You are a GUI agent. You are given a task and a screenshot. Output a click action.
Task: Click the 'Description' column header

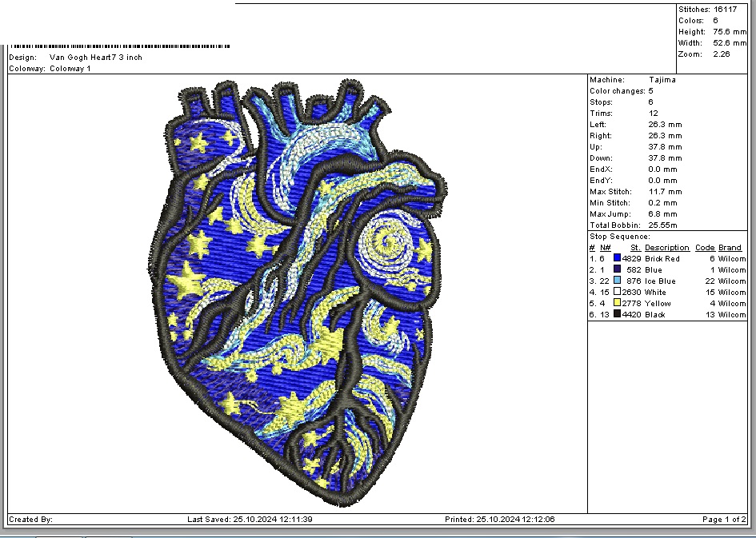coord(667,248)
